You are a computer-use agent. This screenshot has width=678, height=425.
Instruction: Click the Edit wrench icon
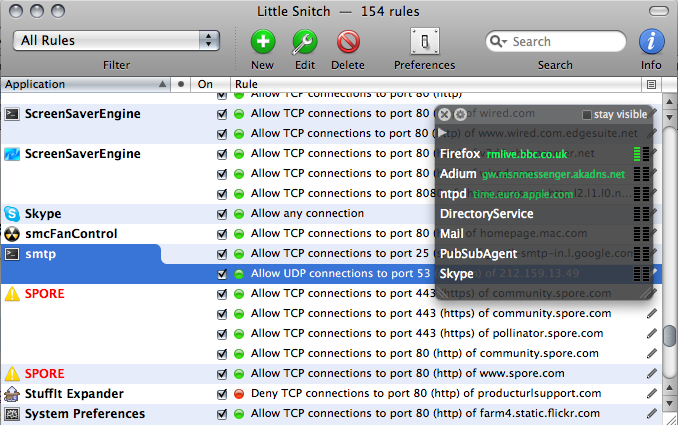click(305, 42)
